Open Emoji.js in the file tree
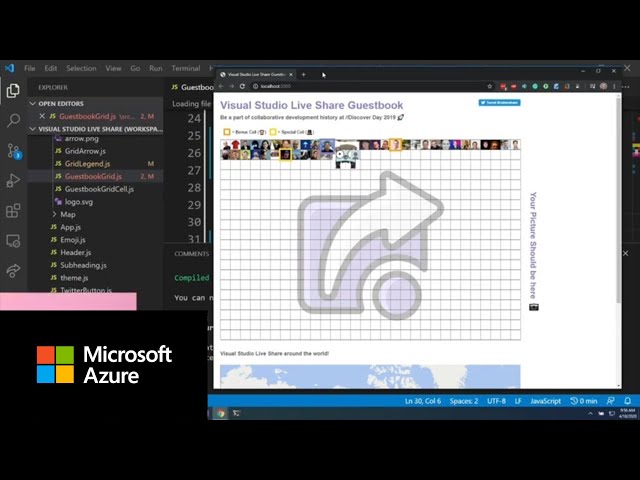Screen dimensions: 640x480 pos(73,240)
